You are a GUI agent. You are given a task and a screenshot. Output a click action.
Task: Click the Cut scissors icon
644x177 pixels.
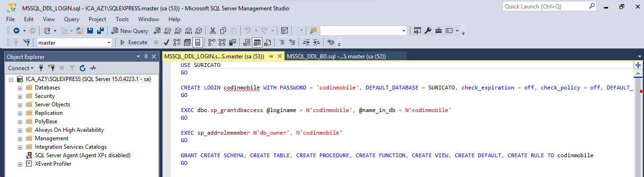tap(212, 31)
